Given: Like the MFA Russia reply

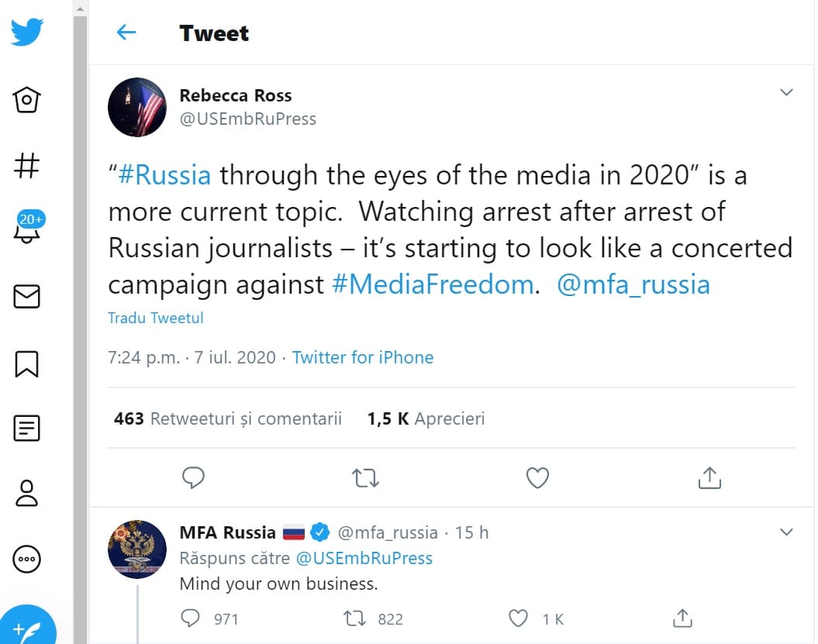Looking at the screenshot, I should tap(518, 618).
